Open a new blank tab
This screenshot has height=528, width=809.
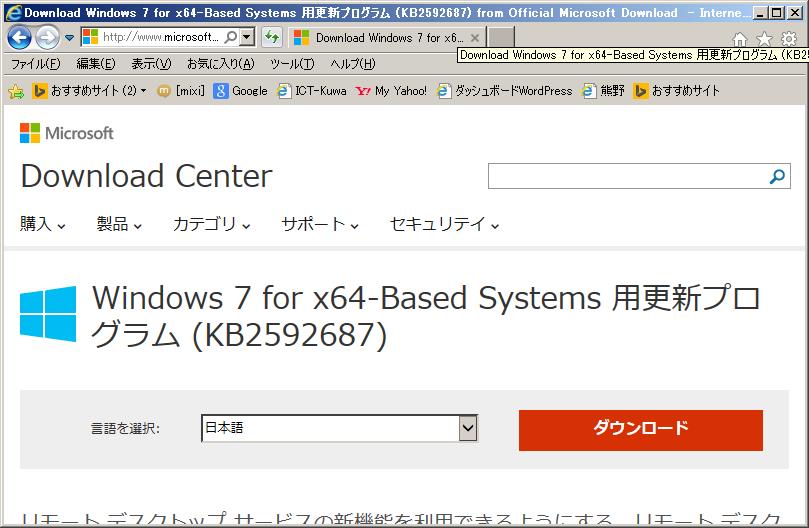coord(501,38)
